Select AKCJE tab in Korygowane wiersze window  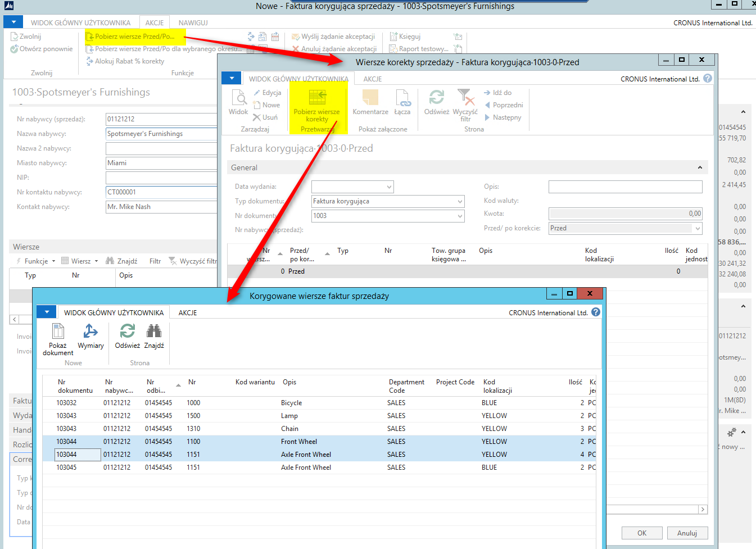coord(188,313)
